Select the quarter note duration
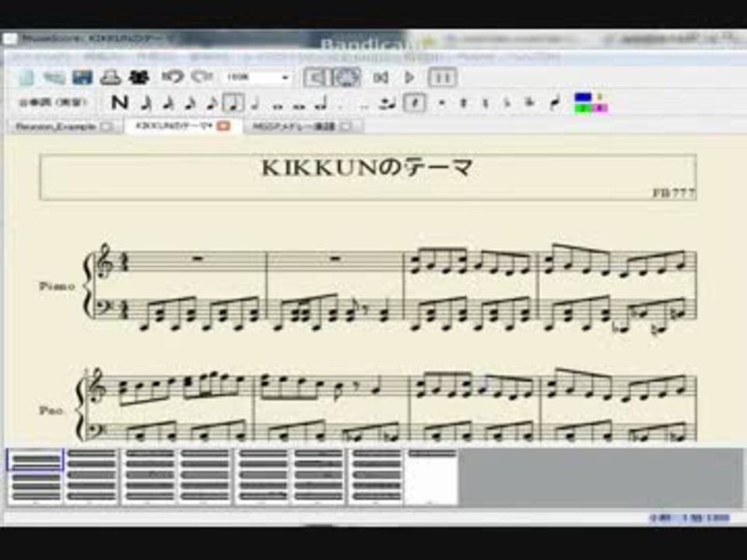This screenshot has height=560, width=747. click(233, 103)
